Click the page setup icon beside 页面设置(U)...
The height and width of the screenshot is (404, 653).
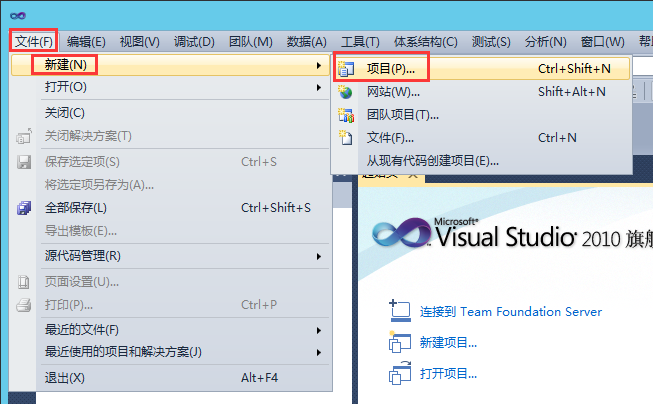(24, 282)
